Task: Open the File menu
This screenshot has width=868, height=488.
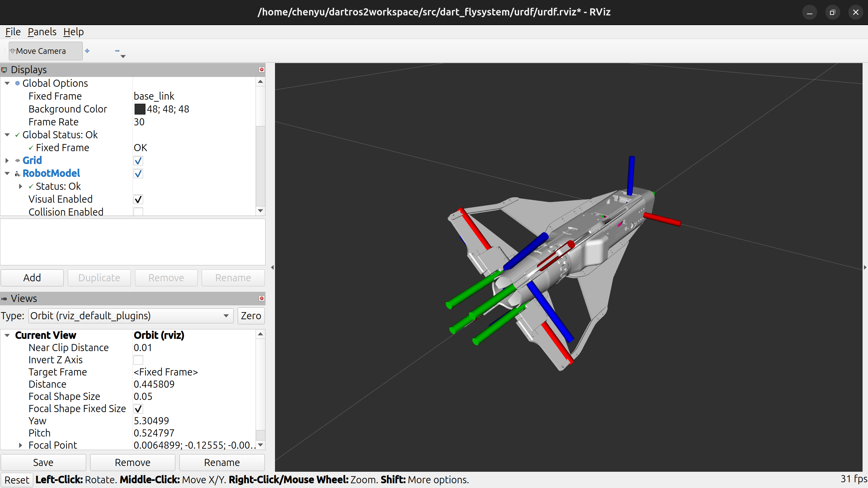Action: [13, 32]
